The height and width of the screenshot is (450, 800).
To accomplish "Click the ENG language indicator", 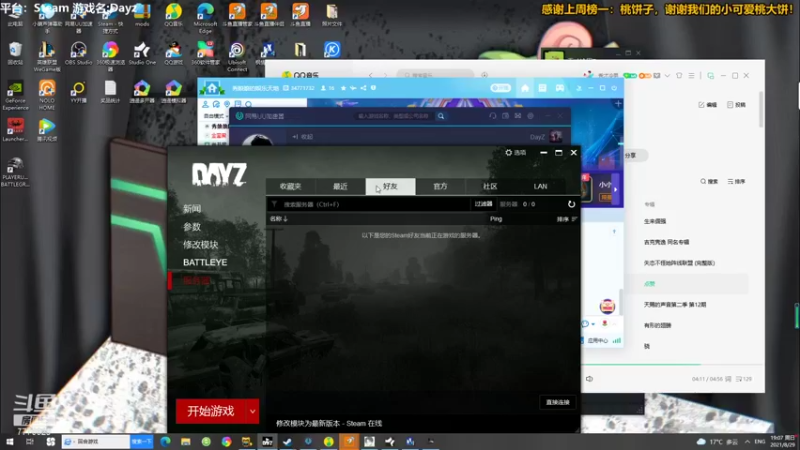I will coord(760,442).
